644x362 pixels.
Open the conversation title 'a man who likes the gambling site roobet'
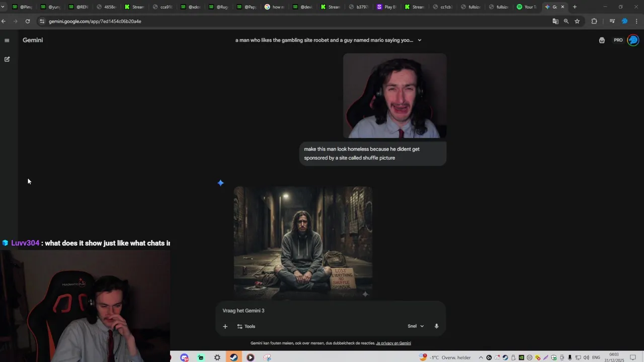[x=324, y=40]
